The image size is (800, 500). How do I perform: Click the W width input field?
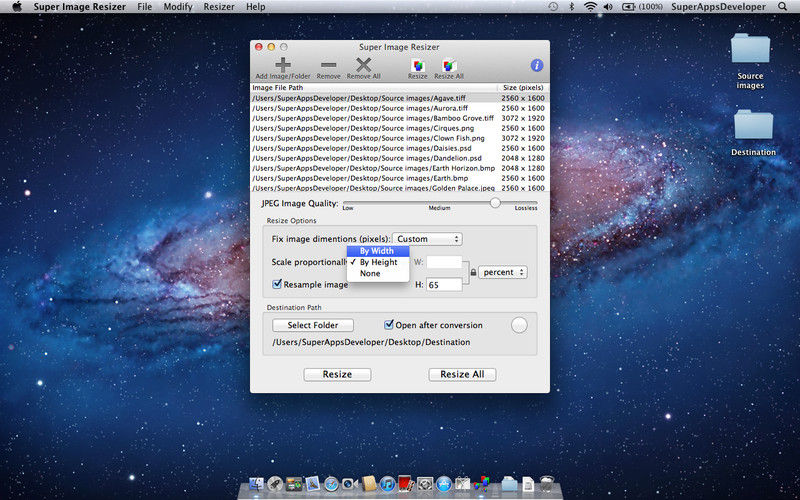(x=444, y=262)
